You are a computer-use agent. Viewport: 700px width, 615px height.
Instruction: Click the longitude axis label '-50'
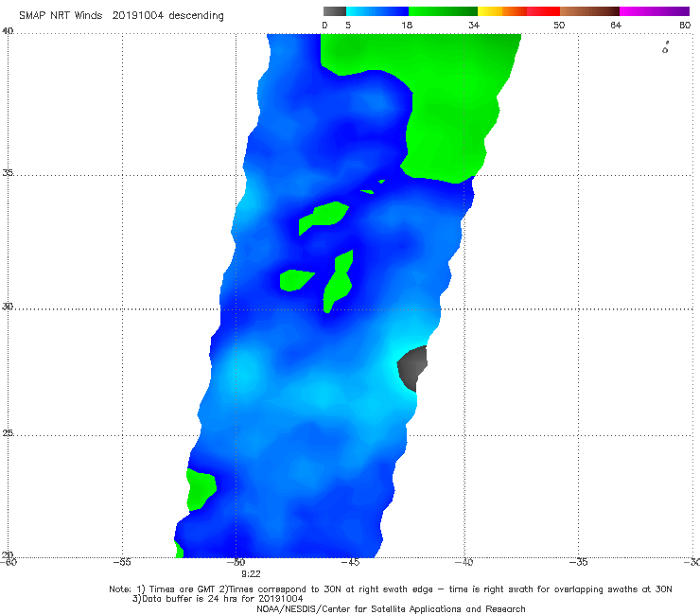(236, 562)
